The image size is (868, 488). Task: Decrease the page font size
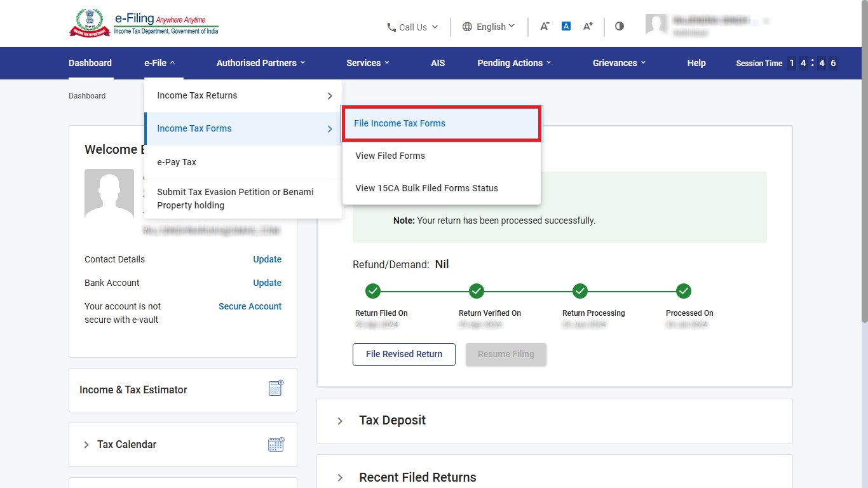pyautogui.click(x=545, y=26)
